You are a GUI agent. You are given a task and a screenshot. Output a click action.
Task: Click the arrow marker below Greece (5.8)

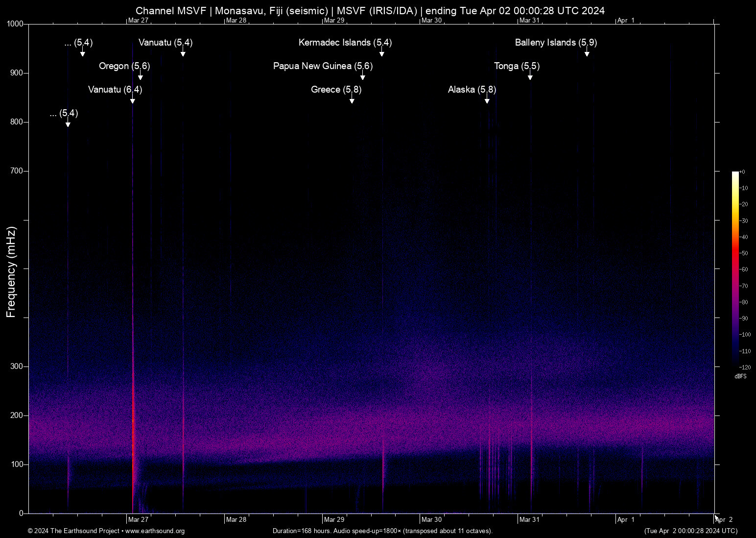point(352,99)
